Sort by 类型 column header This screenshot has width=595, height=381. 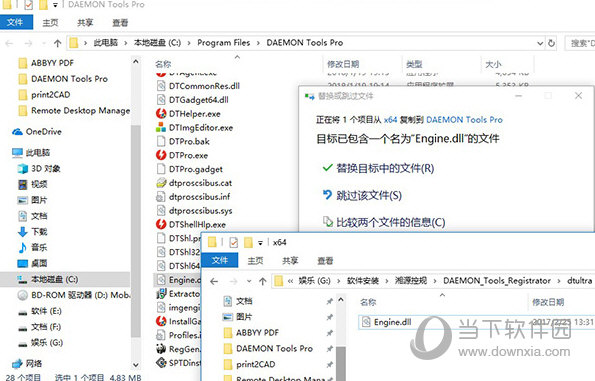[414, 64]
